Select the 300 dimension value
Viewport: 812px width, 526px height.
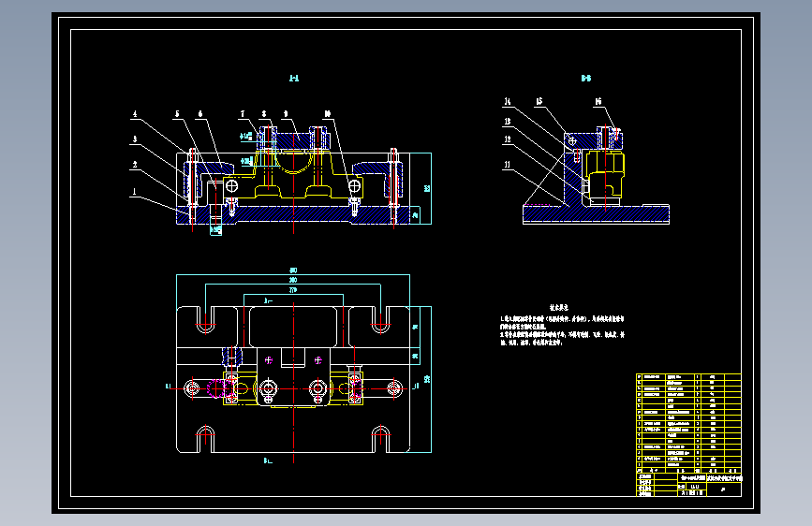[x=293, y=280]
